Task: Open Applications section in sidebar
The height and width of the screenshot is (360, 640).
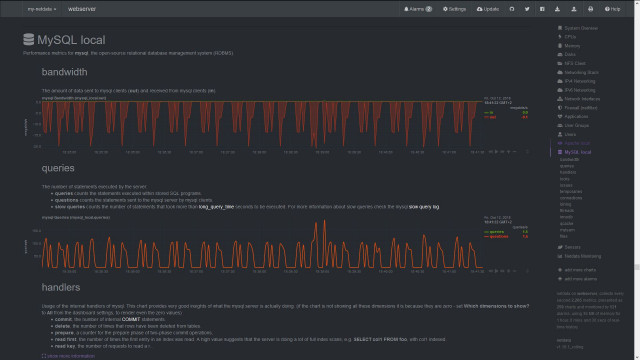Action: [576, 116]
